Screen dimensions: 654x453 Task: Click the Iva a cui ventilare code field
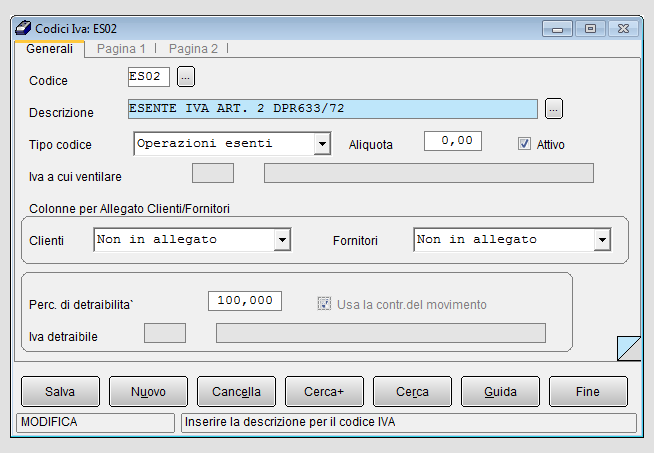point(213,173)
